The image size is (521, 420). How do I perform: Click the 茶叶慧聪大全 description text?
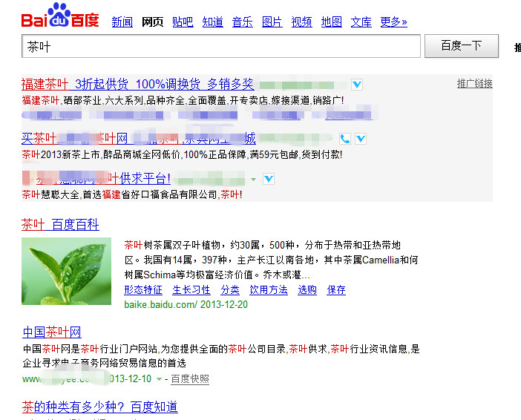coord(132,194)
